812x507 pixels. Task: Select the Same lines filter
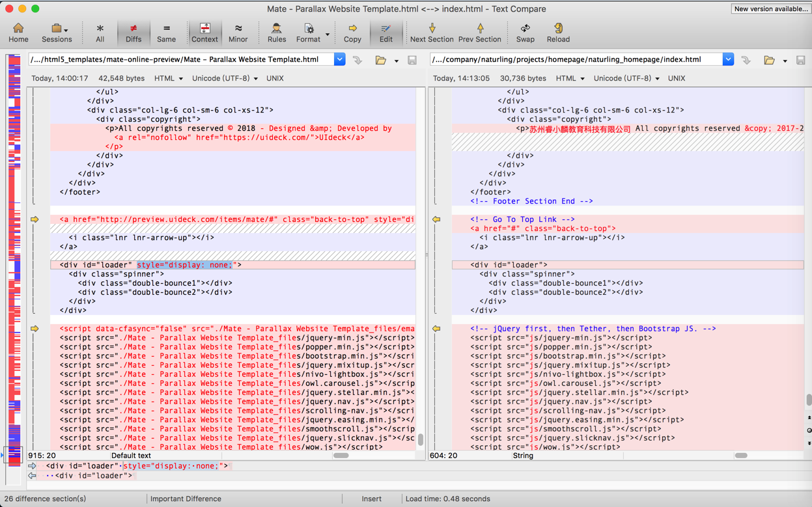[x=166, y=33]
